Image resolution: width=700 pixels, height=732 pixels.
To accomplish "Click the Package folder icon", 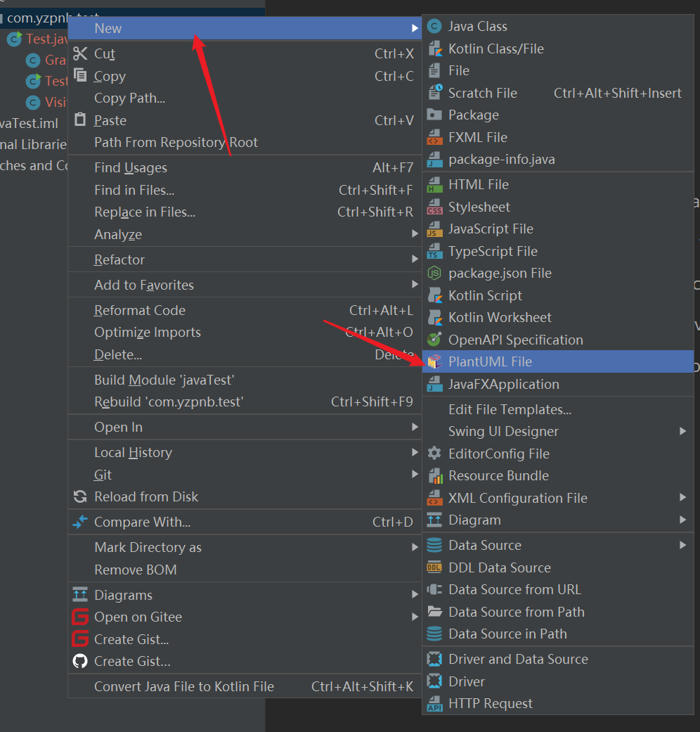I will click(x=434, y=115).
